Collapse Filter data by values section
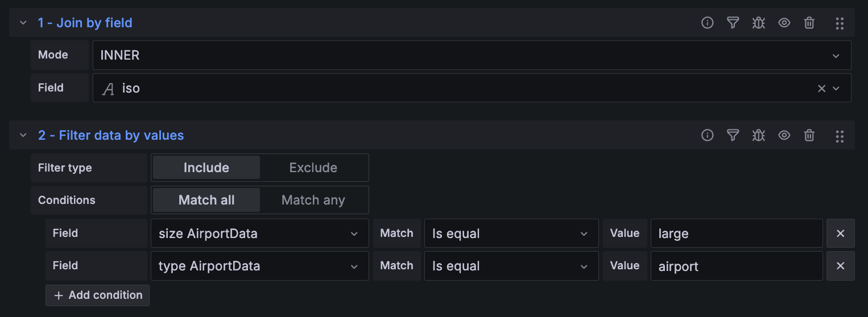868x317 pixels. pyautogui.click(x=23, y=135)
